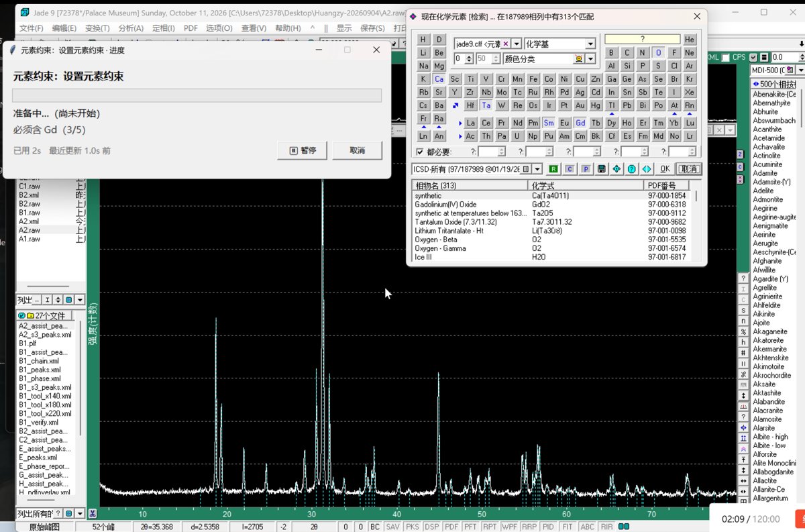Click the 元素约束 progress bar
The height and width of the screenshot is (532, 805).
[197, 95]
